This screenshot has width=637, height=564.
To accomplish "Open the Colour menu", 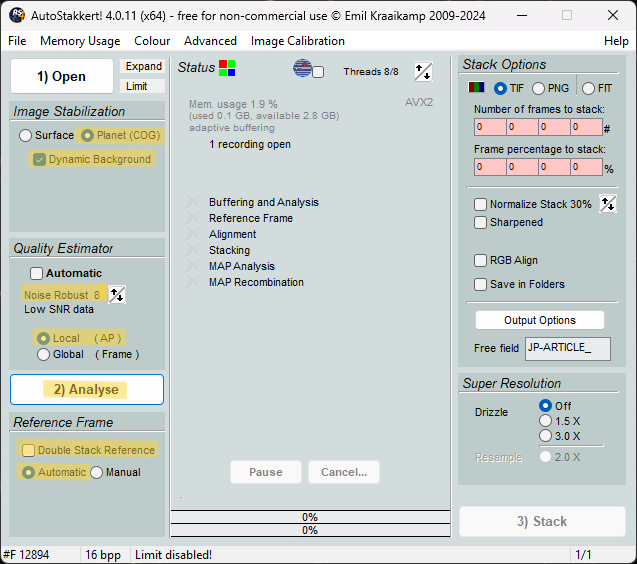I will [152, 41].
